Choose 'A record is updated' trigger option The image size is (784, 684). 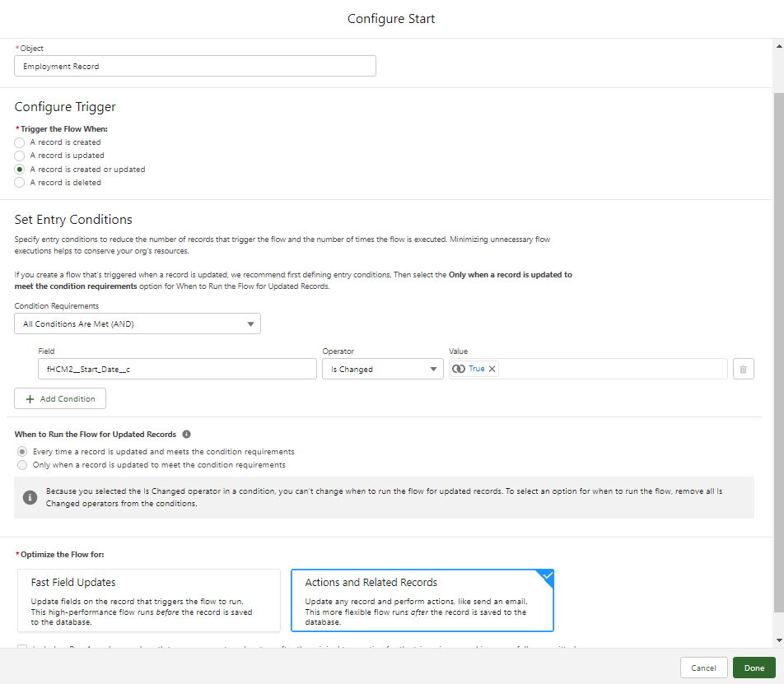[x=20, y=156]
